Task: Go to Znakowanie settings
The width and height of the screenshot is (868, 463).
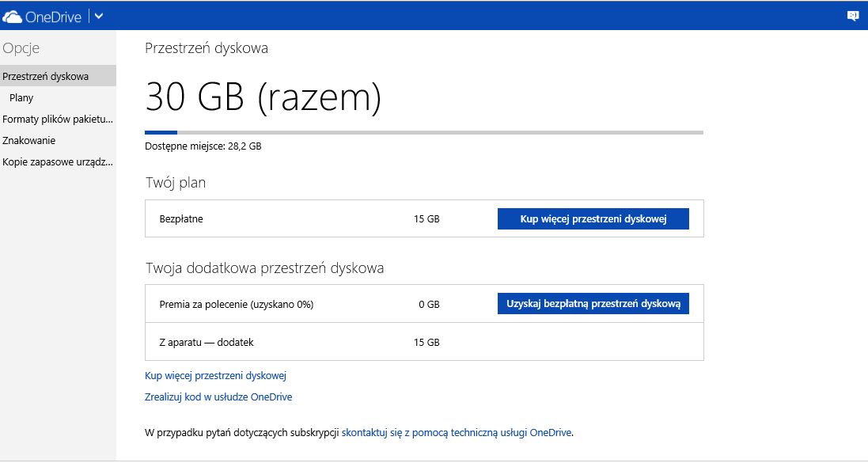Action: [28, 140]
